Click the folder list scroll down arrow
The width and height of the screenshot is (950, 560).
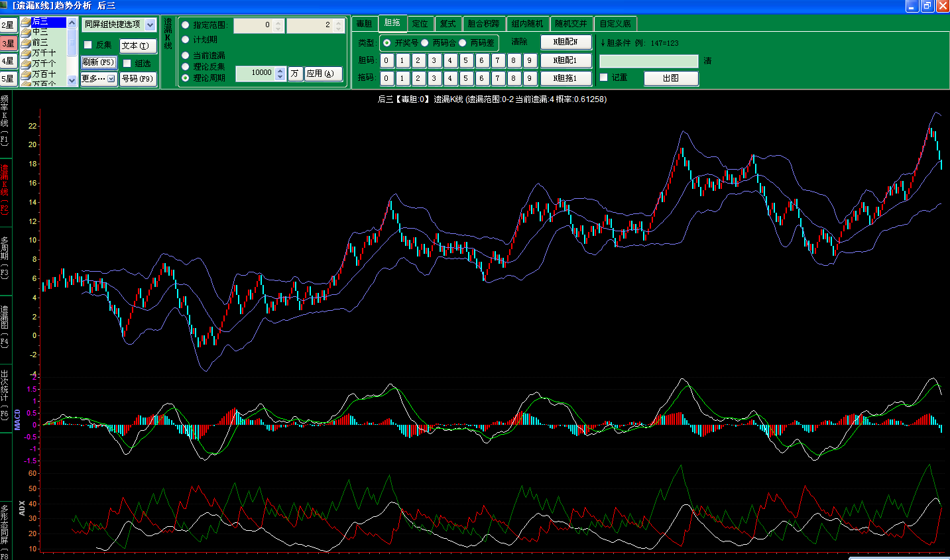72,80
